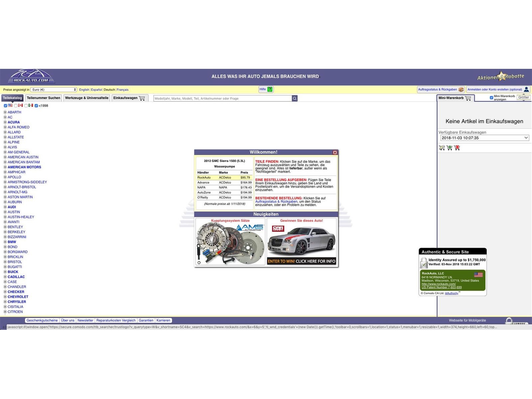Open Auftragsstatus & Rückgaben in header

tap(438, 89)
